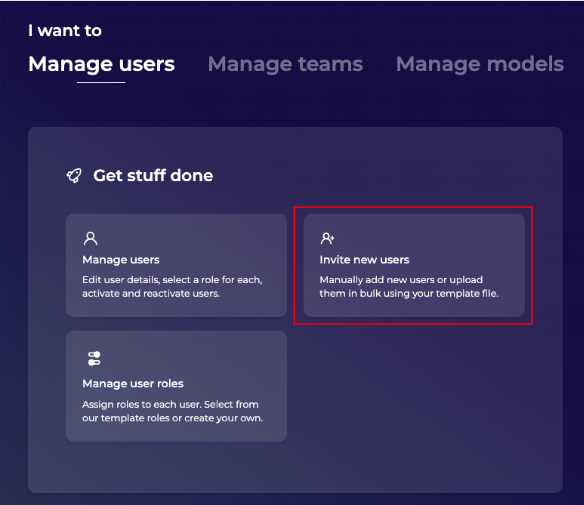Click the Get stuff done heading
Image resolution: width=584 pixels, height=505 pixels.
[153, 175]
